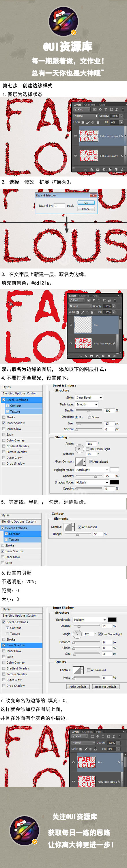This screenshot has height=868, width=127.
Task: Select Texture item beside the Contour Elements settings
Action: coord(14,540)
